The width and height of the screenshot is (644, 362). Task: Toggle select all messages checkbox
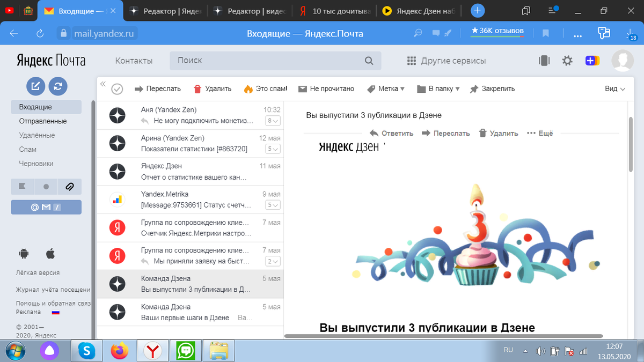coord(117,89)
